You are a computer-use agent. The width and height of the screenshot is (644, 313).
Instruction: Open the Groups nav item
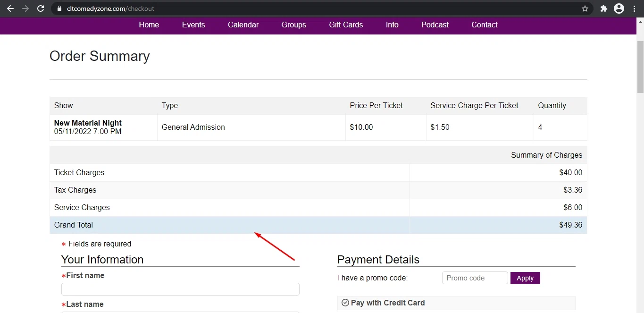(x=294, y=25)
